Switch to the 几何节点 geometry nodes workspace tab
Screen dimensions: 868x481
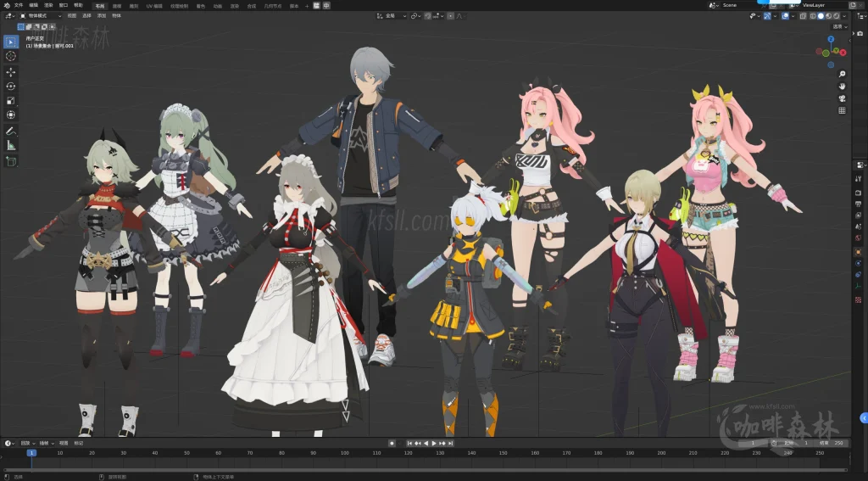click(272, 6)
